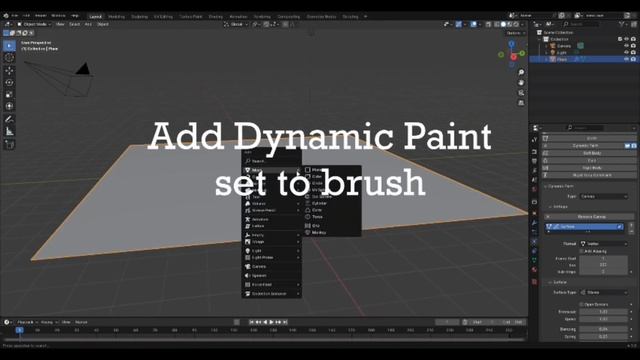Adjust the Timescale value slider

tap(603, 312)
